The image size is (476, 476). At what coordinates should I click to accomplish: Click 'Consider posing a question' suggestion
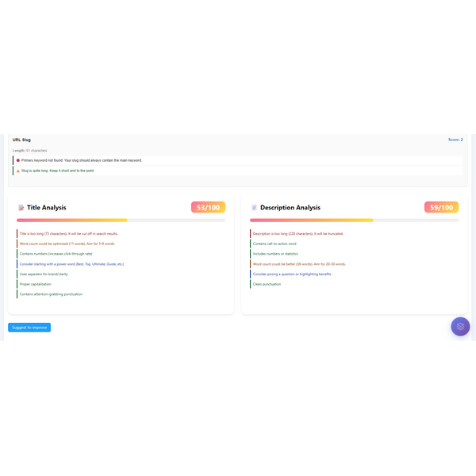pyautogui.click(x=292, y=274)
